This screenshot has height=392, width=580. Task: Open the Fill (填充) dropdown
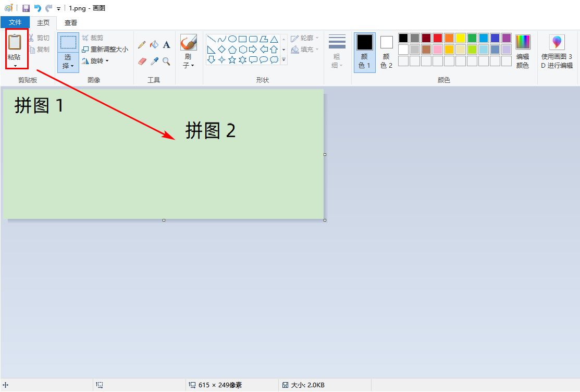click(304, 49)
